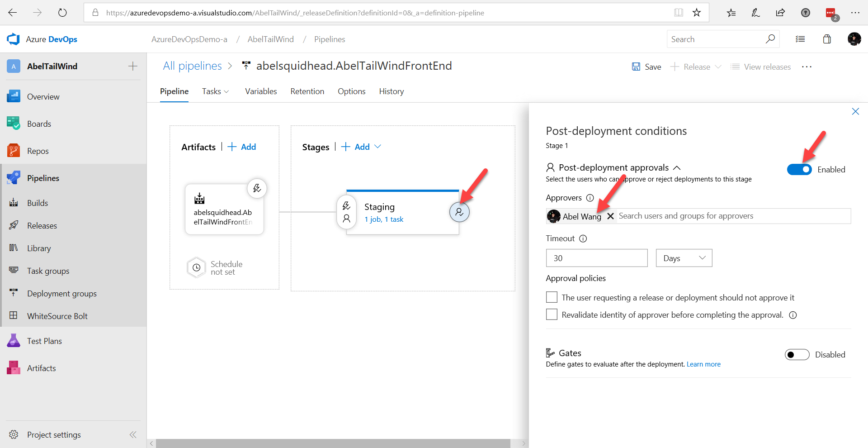Click artifact continuous deployment trigger lightning icon

click(x=257, y=188)
